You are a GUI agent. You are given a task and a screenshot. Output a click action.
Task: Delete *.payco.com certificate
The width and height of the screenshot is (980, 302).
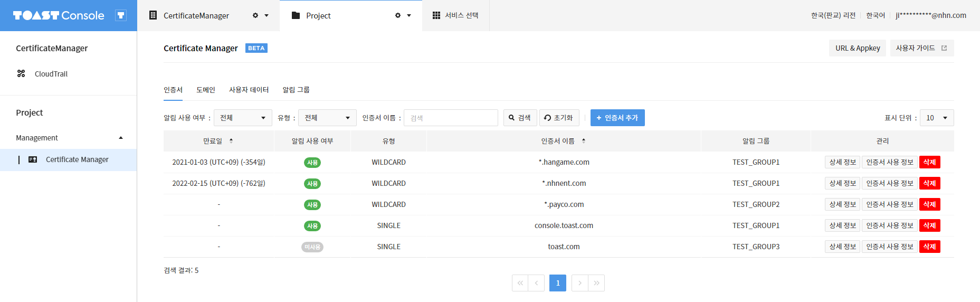[930, 204]
